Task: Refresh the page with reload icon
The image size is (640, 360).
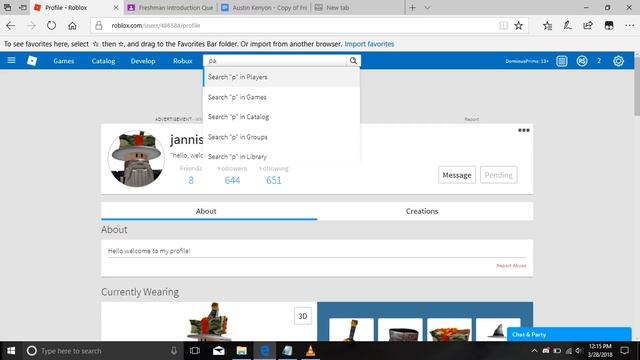Action: point(51,25)
